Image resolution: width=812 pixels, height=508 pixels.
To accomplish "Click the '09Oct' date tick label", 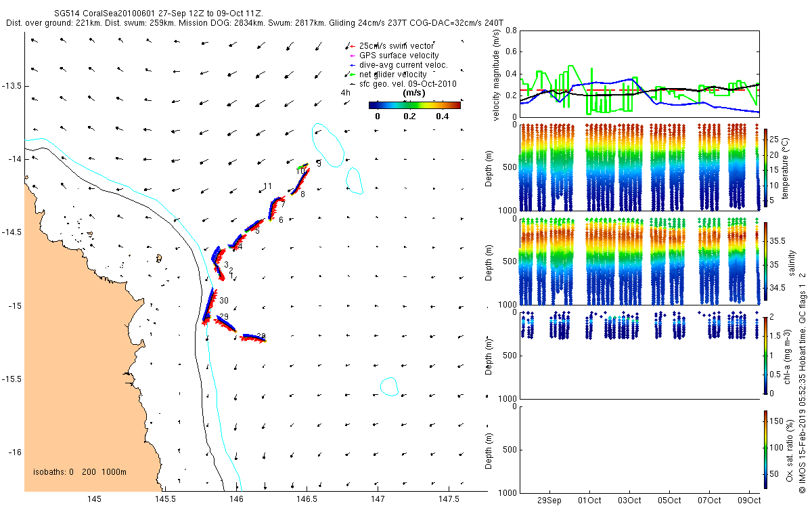I will [x=749, y=500].
